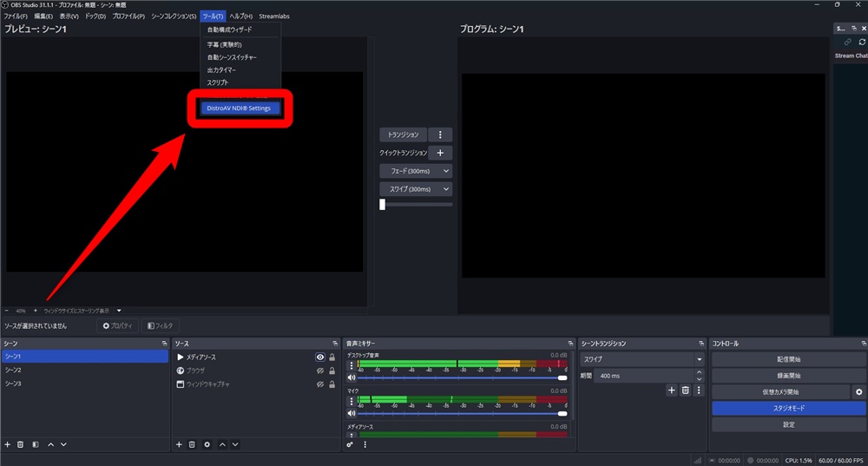Decrease transition duration with the down stepper
This screenshot has height=466, width=868.
(x=699, y=379)
